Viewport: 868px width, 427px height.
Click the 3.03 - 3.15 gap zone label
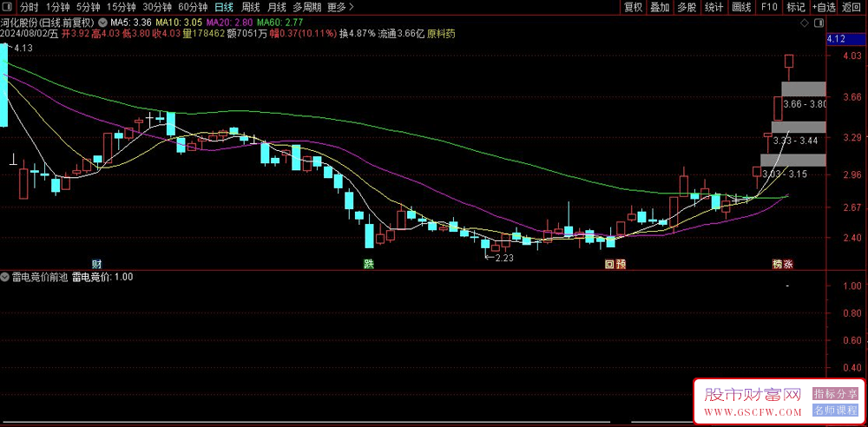(785, 174)
